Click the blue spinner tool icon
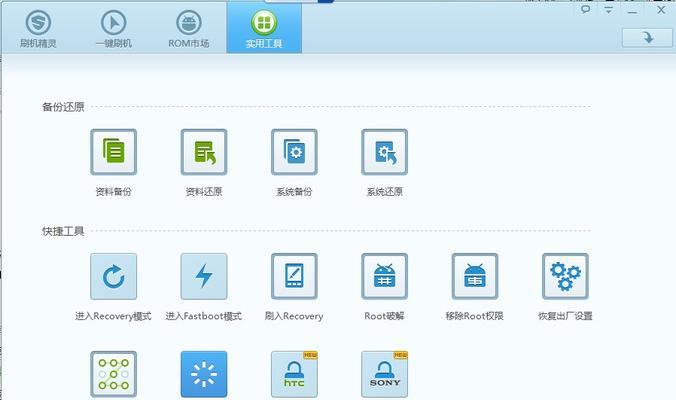The height and width of the screenshot is (400, 676). tap(204, 374)
